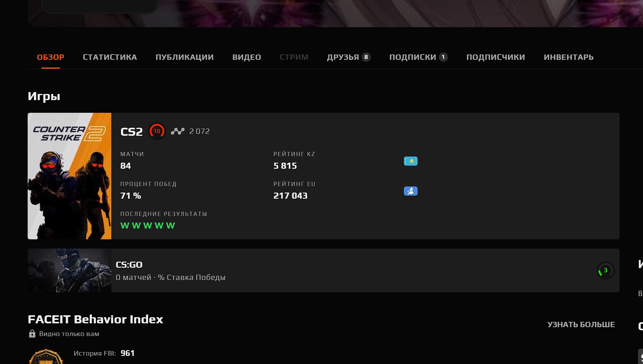The width and height of the screenshot is (643, 364).
Task: Open the ОБЗОР tab
Action: pos(50,57)
